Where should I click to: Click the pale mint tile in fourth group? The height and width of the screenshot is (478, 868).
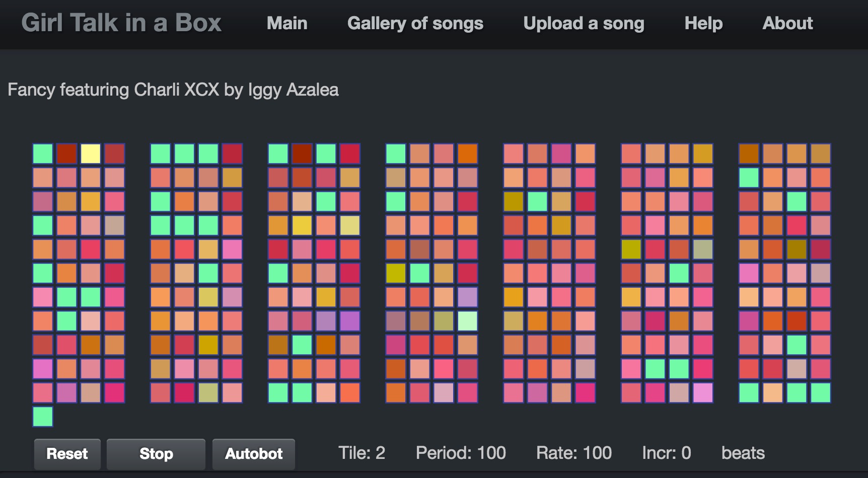coord(468,321)
